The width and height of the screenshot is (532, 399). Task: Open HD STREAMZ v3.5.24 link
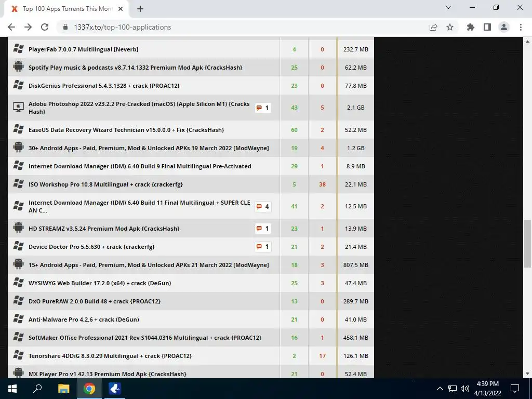click(x=104, y=229)
